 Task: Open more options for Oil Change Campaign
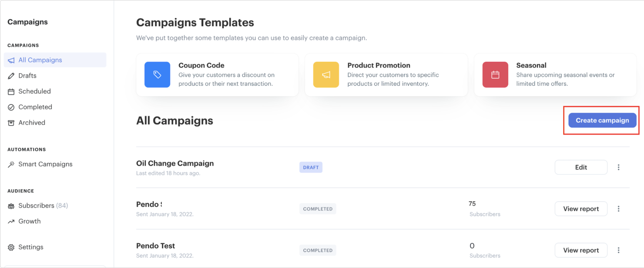click(x=618, y=167)
